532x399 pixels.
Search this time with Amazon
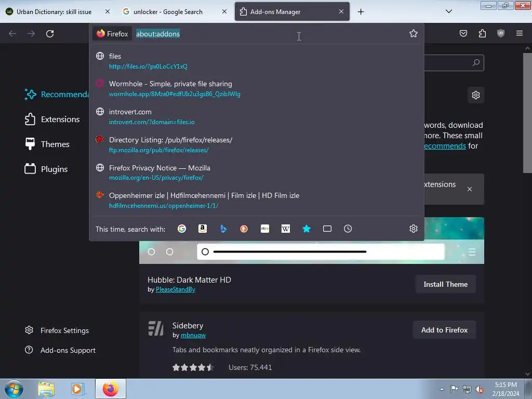203,229
